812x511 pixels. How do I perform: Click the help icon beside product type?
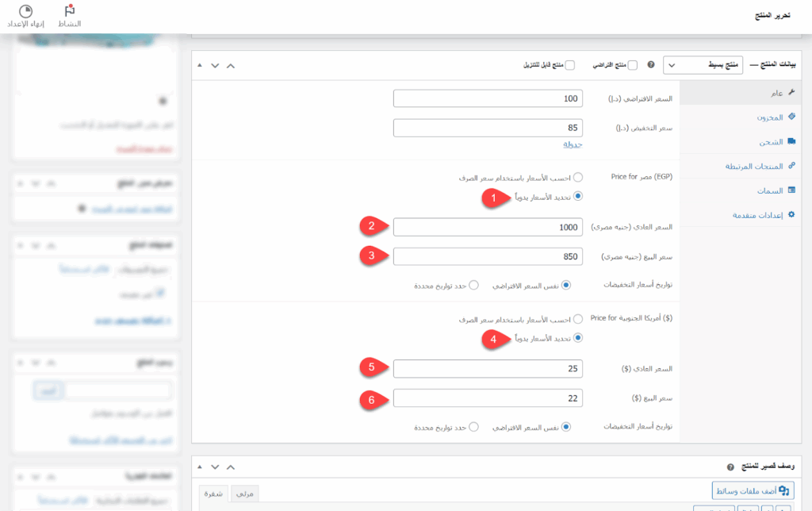(x=651, y=65)
